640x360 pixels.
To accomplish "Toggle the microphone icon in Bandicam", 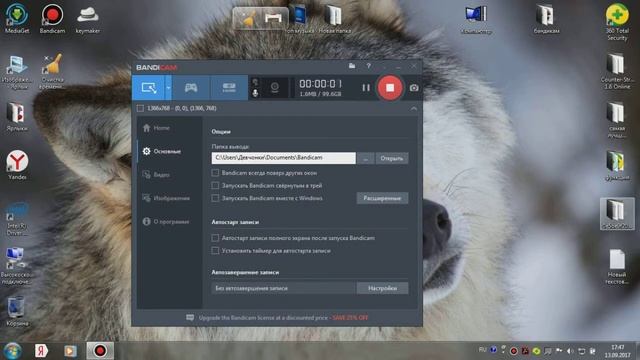I will point(255,93).
